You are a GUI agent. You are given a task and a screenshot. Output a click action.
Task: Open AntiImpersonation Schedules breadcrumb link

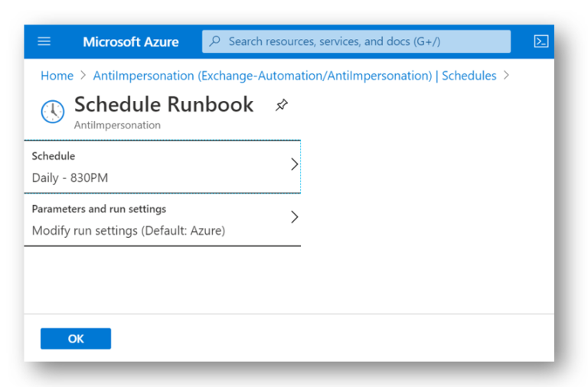click(294, 76)
